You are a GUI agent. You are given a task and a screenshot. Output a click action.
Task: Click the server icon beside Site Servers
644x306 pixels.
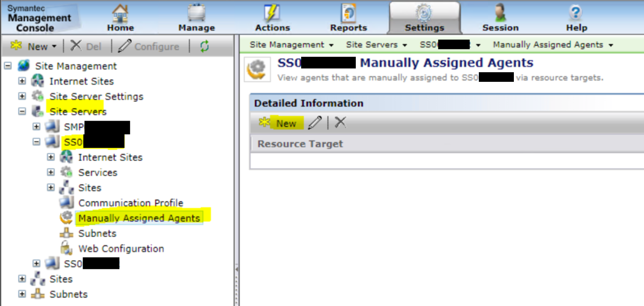[x=38, y=111]
